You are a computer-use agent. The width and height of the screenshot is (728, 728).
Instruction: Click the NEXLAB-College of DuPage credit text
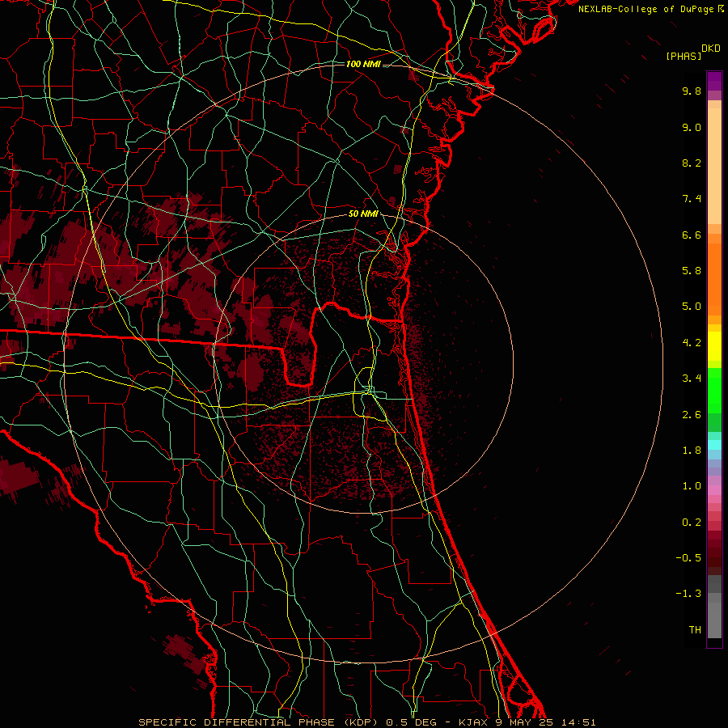point(646,9)
